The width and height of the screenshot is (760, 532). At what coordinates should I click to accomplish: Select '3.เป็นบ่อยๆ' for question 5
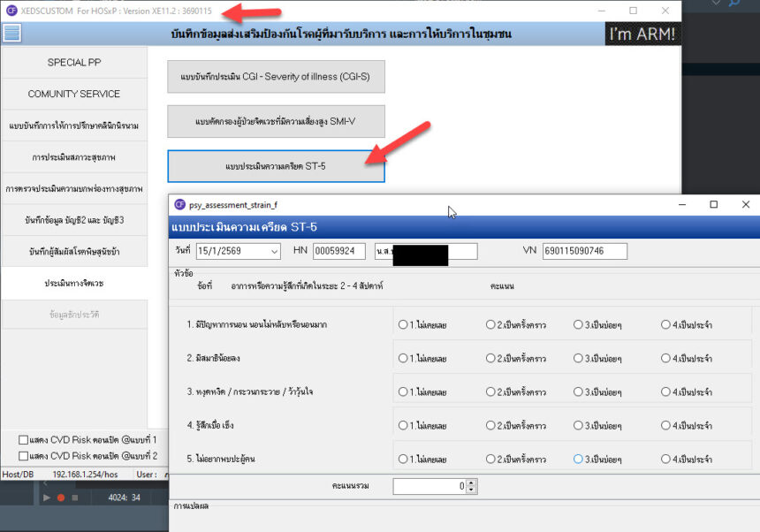(x=578, y=459)
